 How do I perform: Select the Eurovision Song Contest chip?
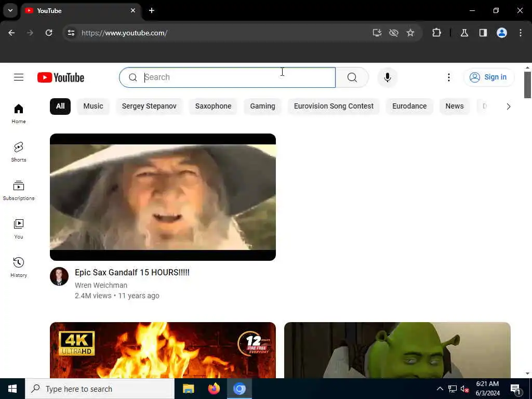pos(334,106)
